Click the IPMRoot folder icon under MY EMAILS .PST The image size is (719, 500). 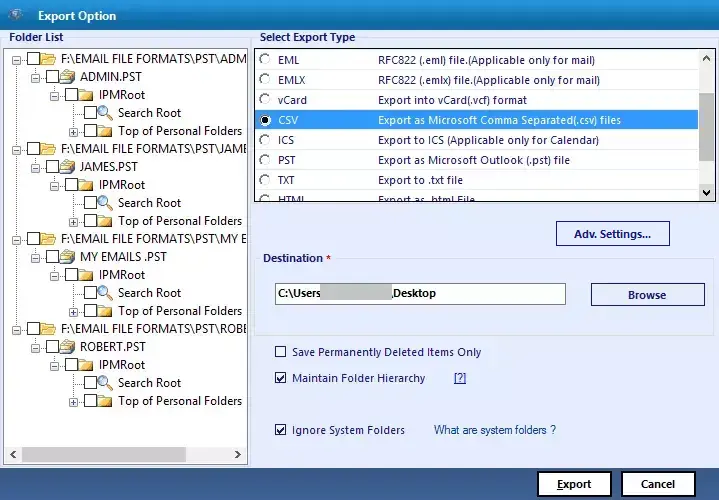(x=86, y=275)
